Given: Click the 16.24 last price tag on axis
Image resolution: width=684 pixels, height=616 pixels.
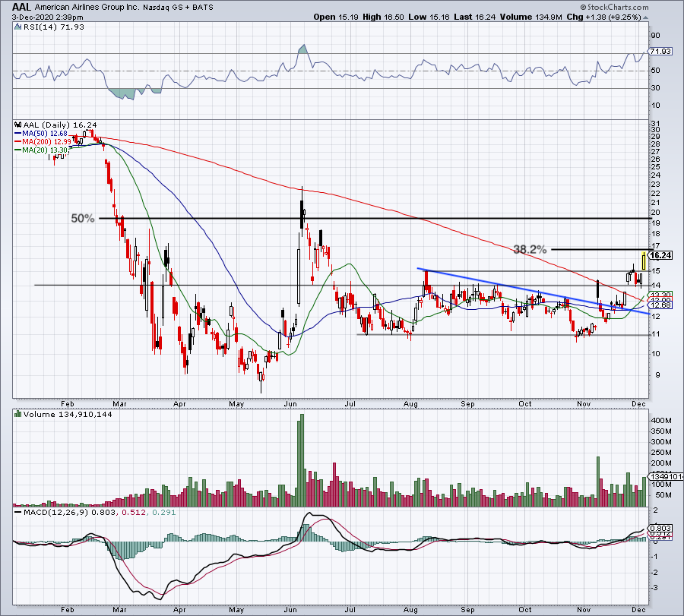Looking at the screenshot, I should [x=660, y=255].
